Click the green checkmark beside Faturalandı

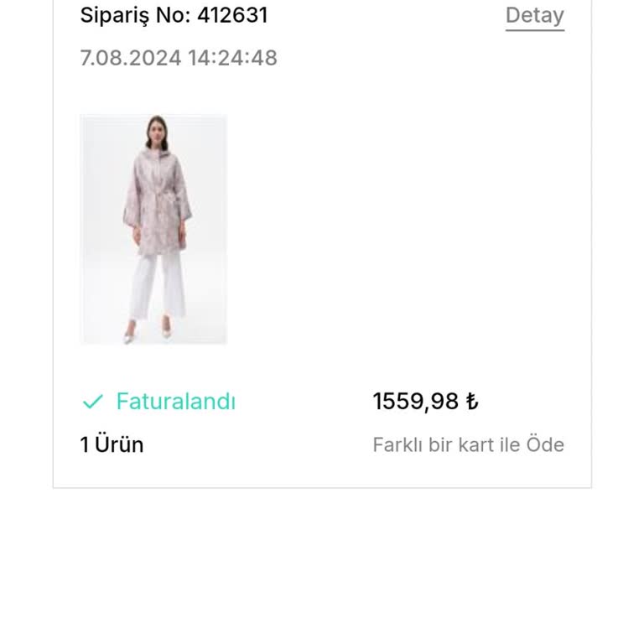tap(92, 402)
